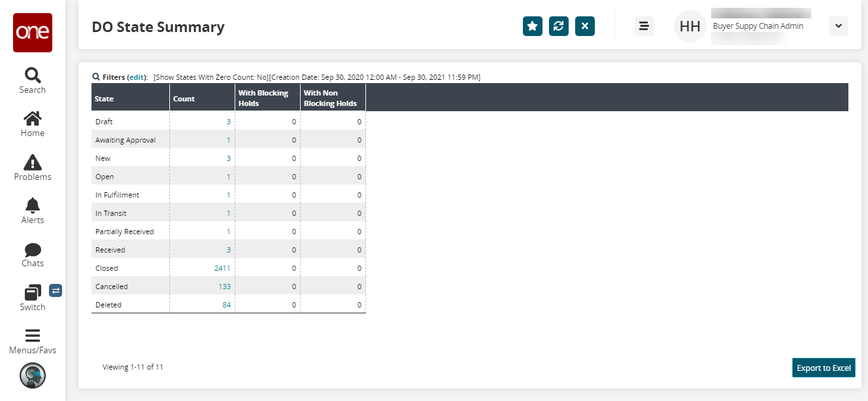Add page to favorites star icon

[x=533, y=26]
